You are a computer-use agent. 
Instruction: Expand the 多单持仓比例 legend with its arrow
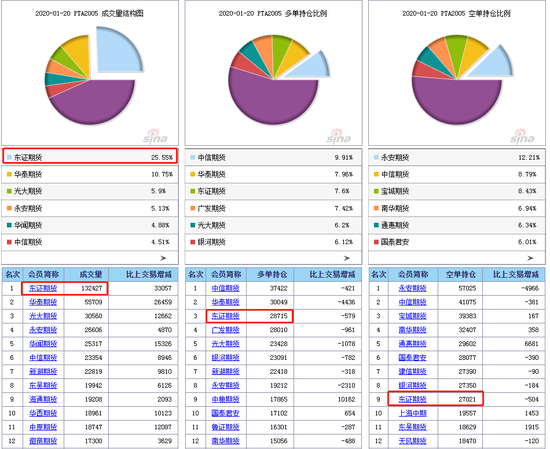[347, 258]
